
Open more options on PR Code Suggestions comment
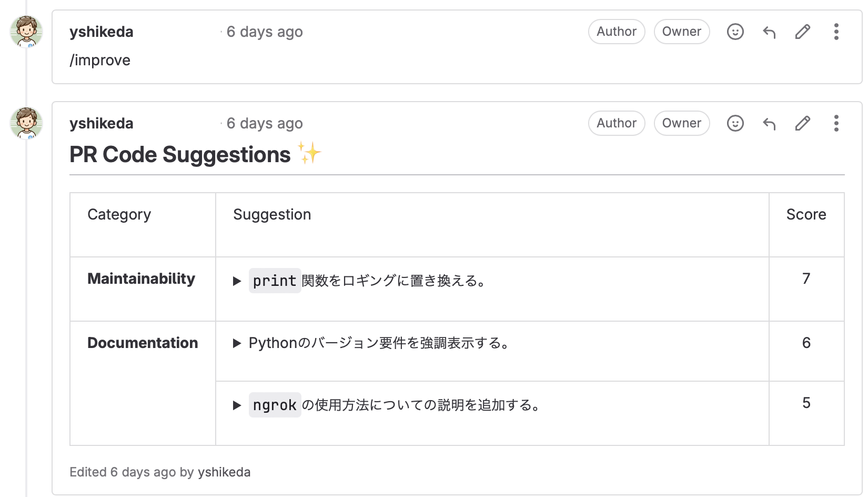point(836,123)
